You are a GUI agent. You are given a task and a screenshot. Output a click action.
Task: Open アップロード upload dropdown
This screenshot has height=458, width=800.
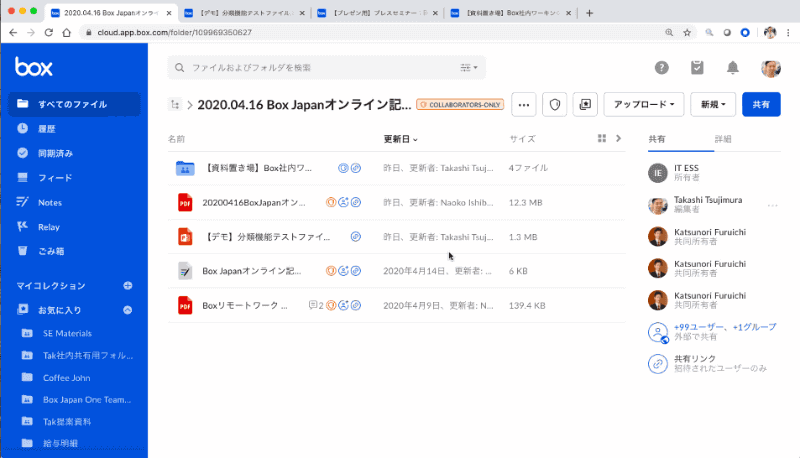(x=644, y=105)
